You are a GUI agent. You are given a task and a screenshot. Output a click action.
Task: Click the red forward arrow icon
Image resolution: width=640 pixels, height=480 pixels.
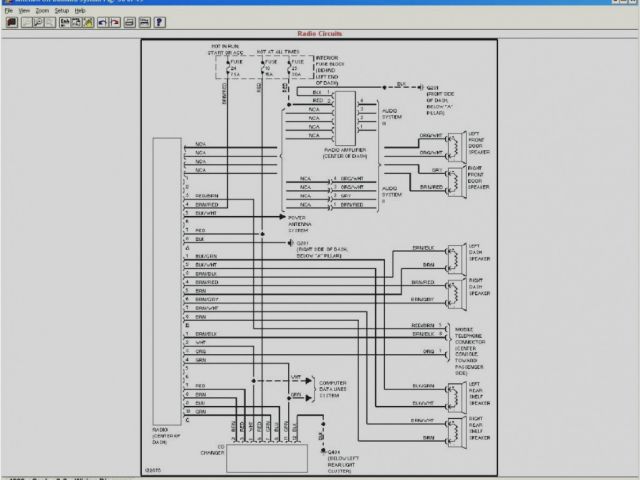pyautogui.click(x=116, y=22)
